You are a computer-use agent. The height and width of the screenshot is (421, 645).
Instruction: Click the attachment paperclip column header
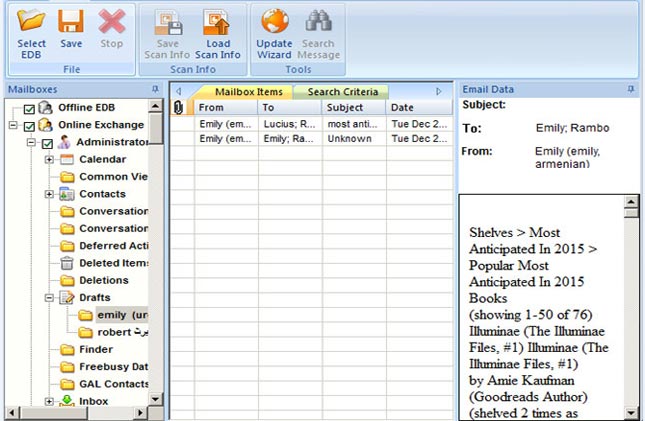click(x=178, y=107)
